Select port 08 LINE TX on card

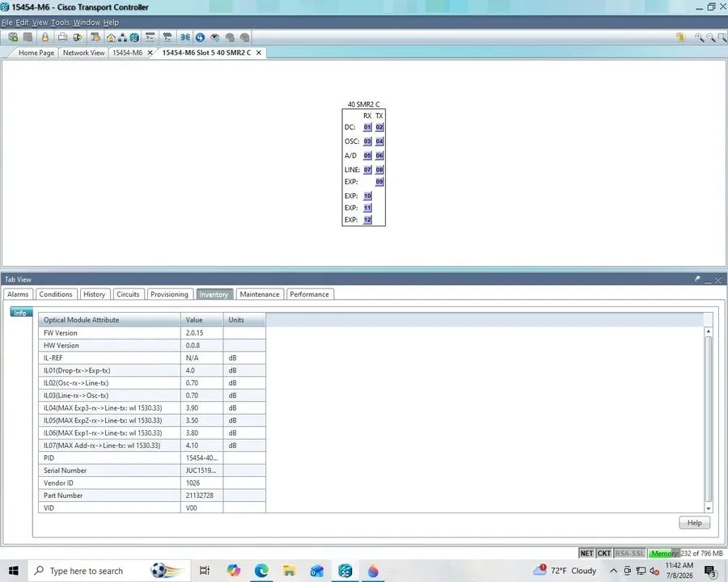379,170
